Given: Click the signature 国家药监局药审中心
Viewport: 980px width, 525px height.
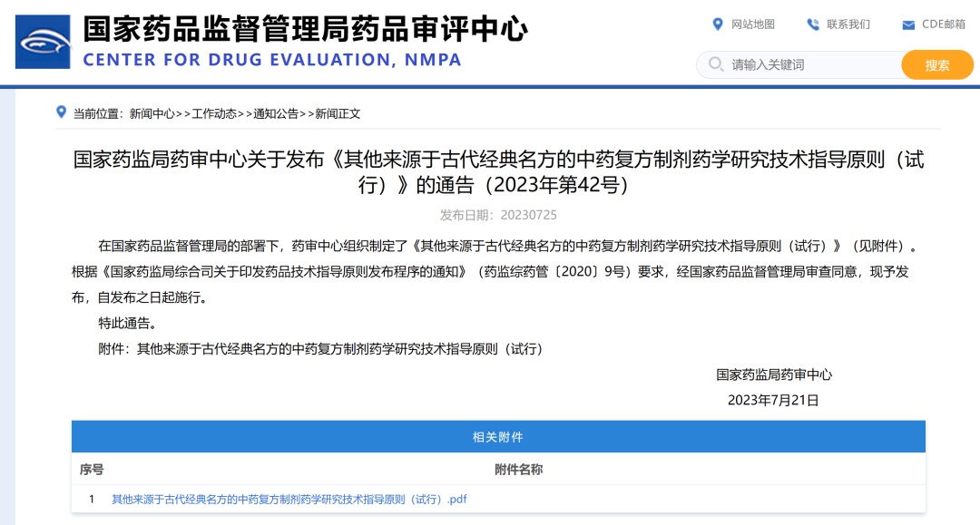Looking at the screenshot, I should [774, 374].
